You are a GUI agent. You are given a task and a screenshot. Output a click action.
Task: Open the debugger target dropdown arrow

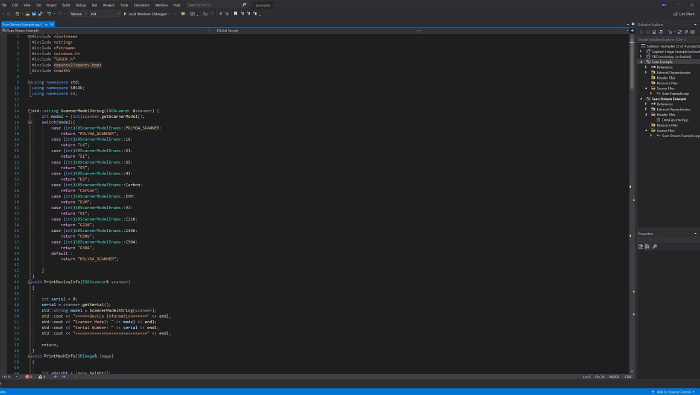pyautogui.click(x=170, y=14)
